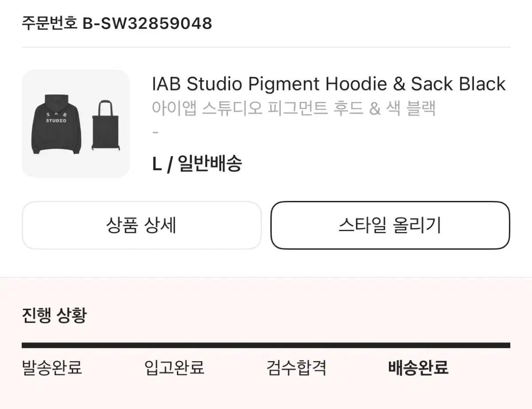The height and width of the screenshot is (409, 532).
Task: Open the 상품 상세 product details button
Action: coord(141,225)
